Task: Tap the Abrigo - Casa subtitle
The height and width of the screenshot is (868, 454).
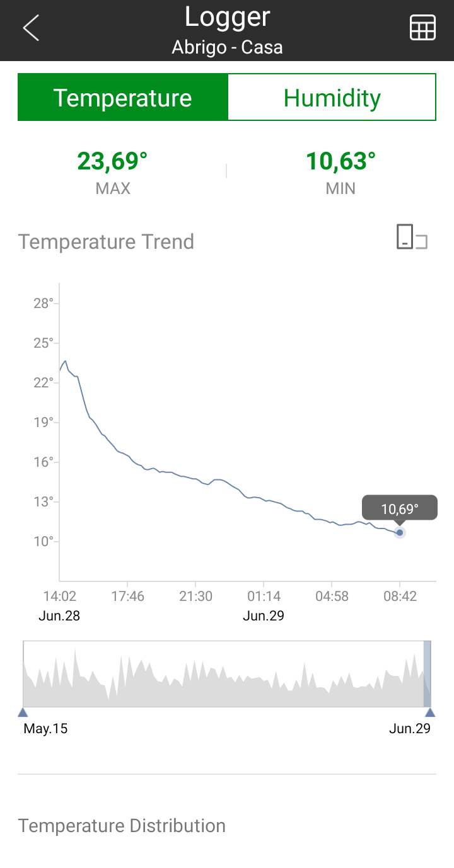Action: coord(227,47)
